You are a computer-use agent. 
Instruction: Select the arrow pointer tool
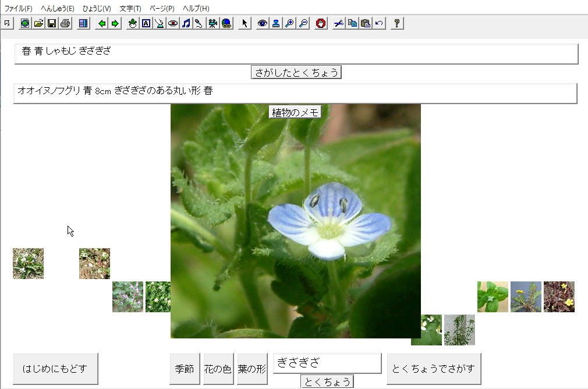[245, 24]
